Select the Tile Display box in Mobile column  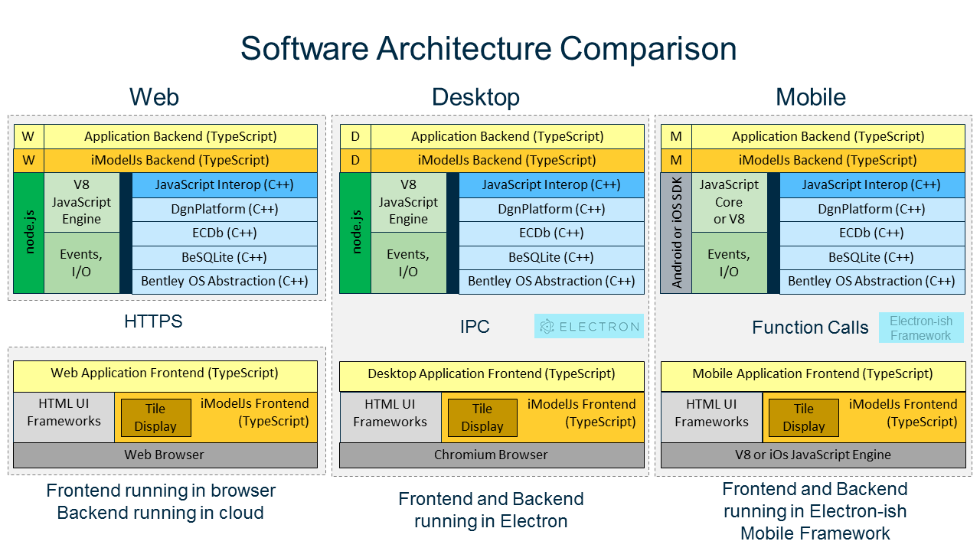(803, 418)
